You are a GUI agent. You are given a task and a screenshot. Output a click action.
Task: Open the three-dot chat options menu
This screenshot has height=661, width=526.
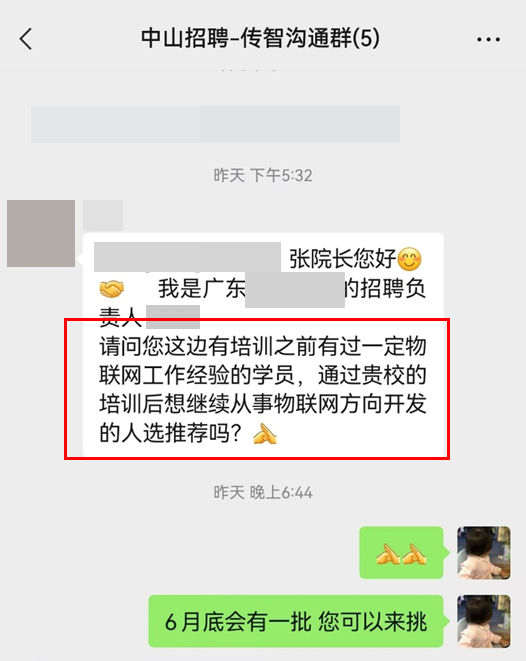click(x=488, y=40)
